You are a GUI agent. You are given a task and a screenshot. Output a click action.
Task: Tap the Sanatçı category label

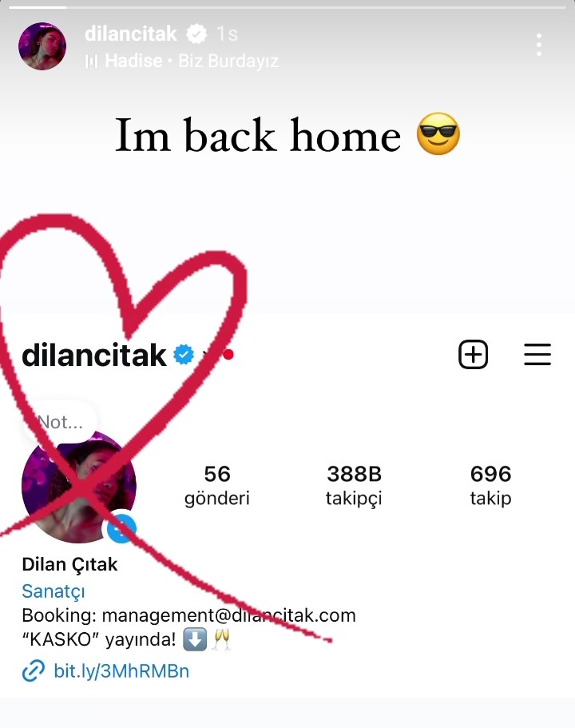pos(54,591)
